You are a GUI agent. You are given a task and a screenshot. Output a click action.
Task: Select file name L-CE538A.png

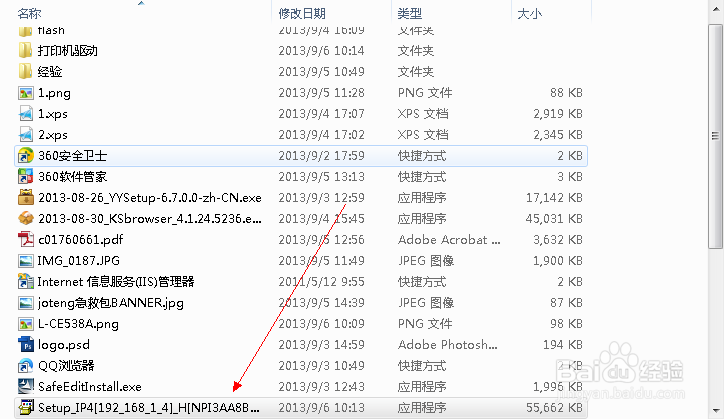pyautogui.click(x=78, y=324)
